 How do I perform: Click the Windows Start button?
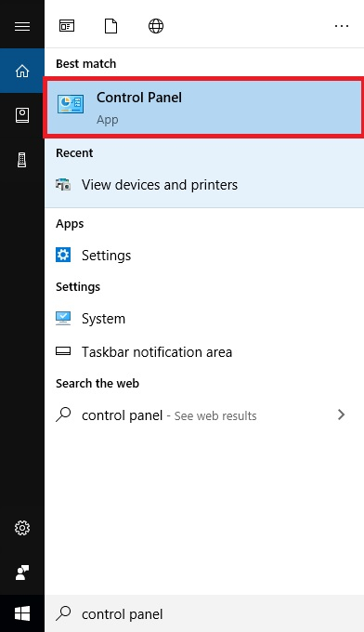(22, 613)
